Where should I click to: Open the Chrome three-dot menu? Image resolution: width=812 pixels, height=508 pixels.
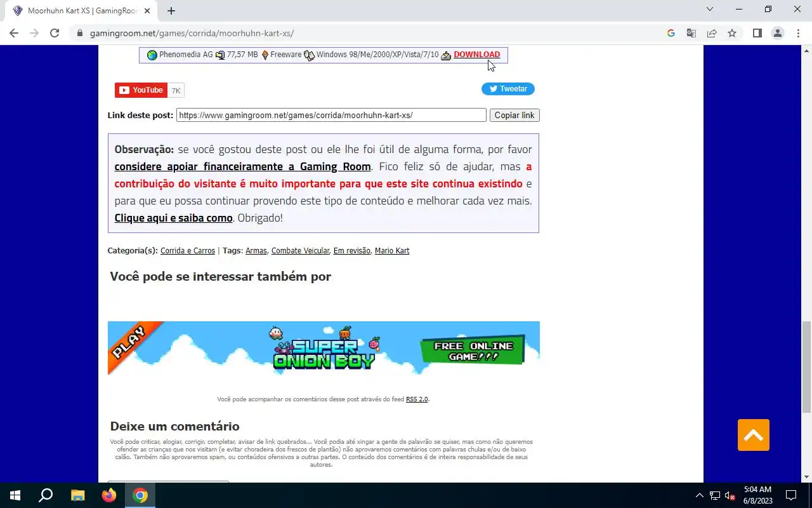(x=798, y=33)
